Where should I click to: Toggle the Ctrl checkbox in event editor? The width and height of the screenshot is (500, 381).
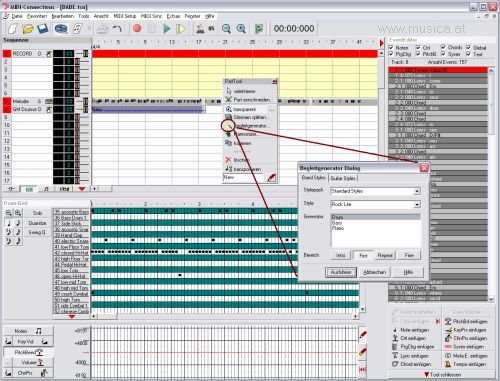click(418, 47)
